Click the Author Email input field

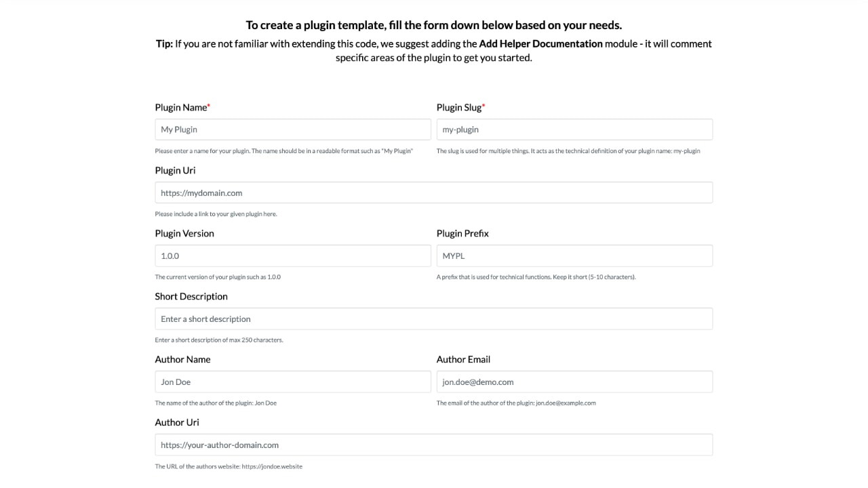(574, 382)
